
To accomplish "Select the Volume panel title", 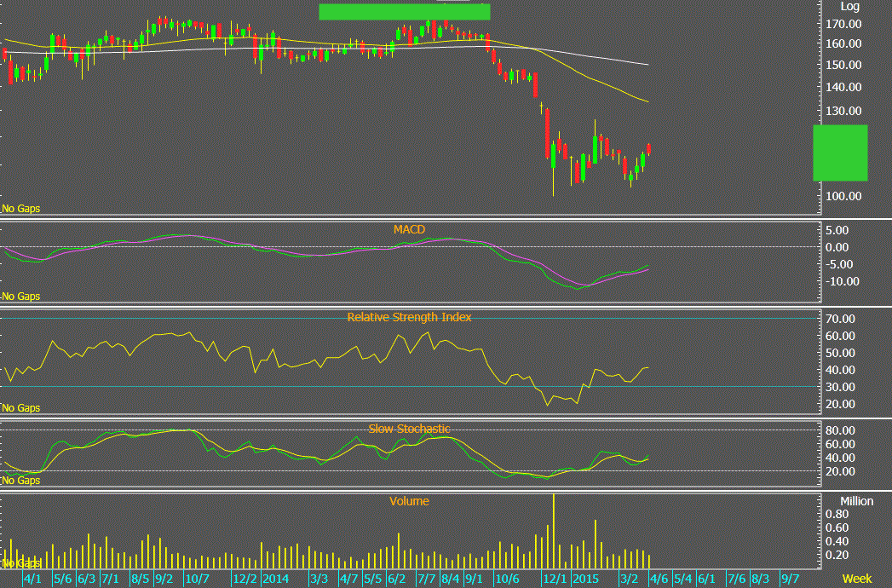I will pyautogui.click(x=409, y=501).
